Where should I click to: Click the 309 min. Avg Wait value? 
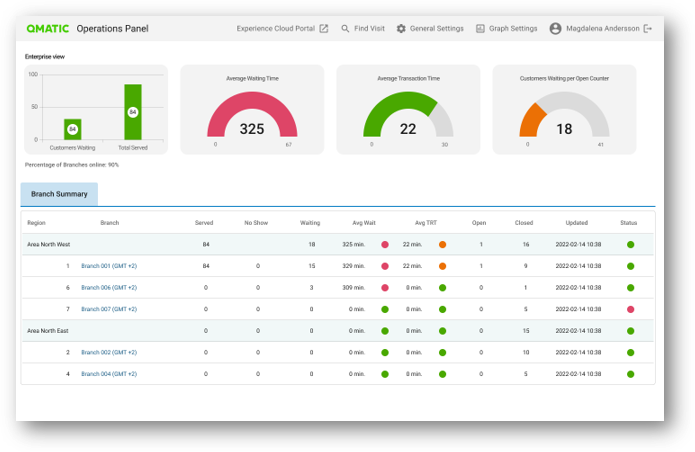(353, 288)
